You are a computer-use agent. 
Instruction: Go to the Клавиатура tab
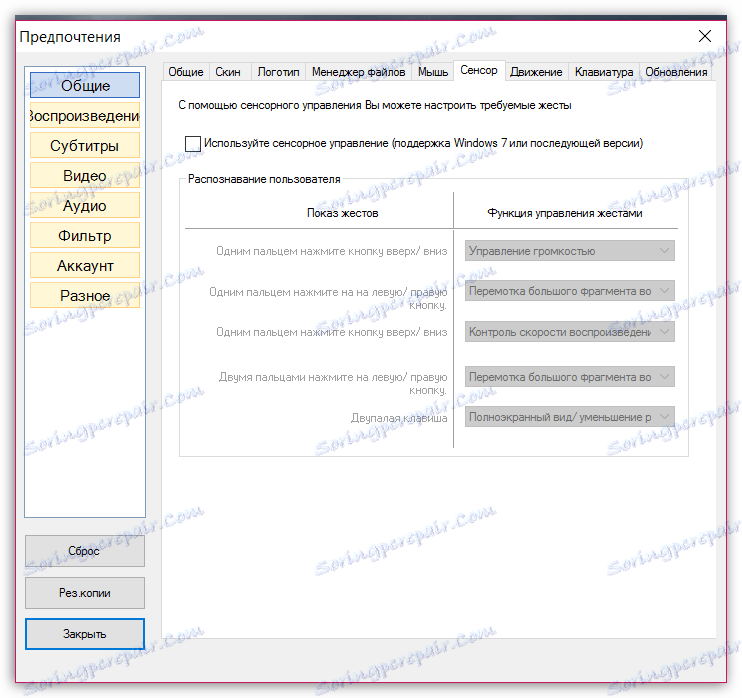pos(604,72)
